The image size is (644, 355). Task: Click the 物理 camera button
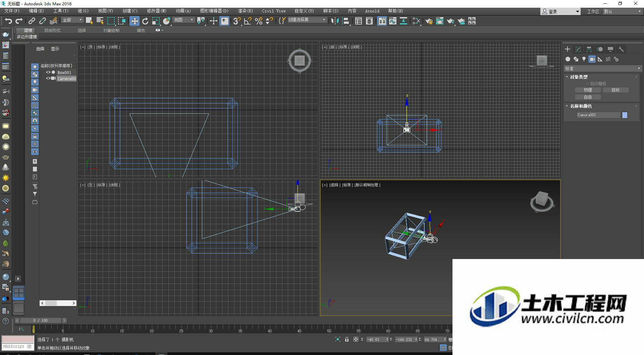[x=588, y=90]
